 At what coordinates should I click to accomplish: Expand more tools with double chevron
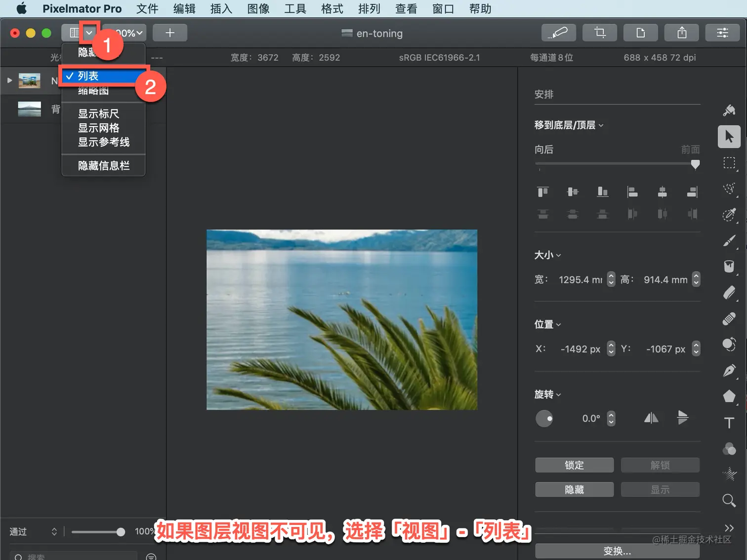pyautogui.click(x=729, y=528)
